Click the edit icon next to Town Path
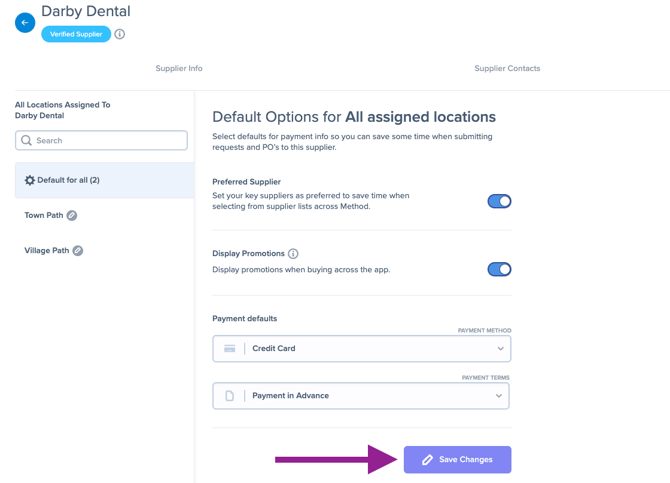The width and height of the screenshot is (670, 483). [72, 215]
